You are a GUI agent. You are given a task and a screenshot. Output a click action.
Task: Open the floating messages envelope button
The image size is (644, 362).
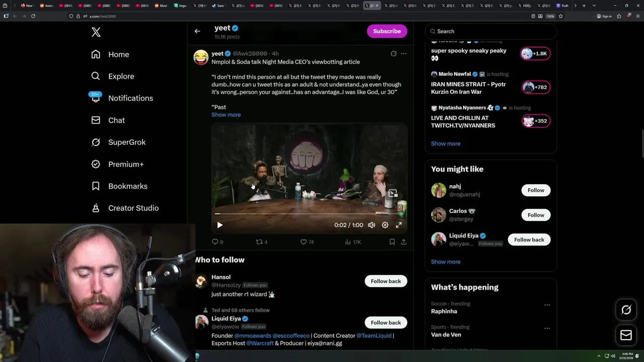click(626, 335)
